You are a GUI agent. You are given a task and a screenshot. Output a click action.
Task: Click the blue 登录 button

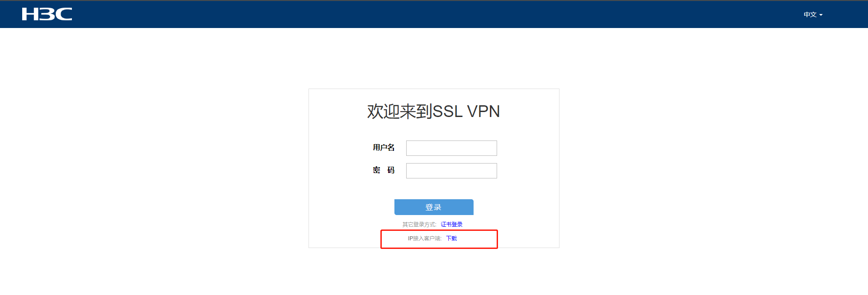[434, 207]
